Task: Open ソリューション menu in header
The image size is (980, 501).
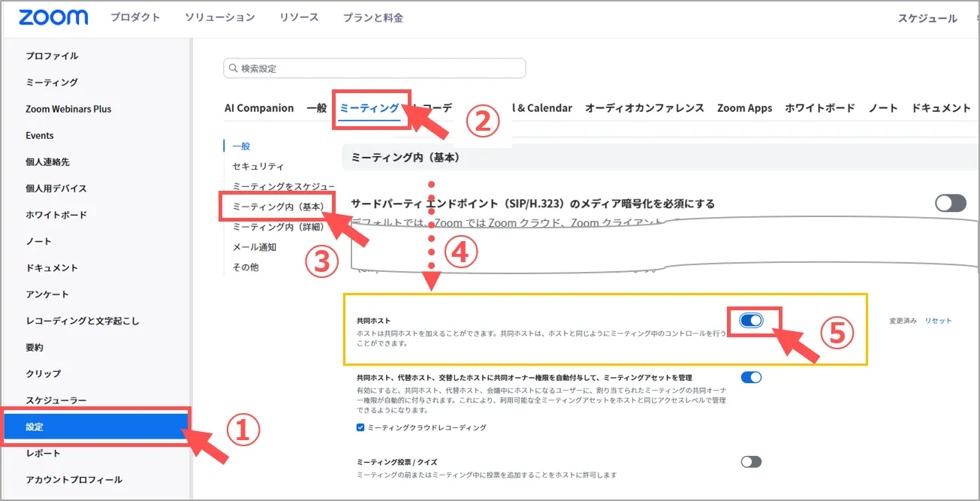Action: pos(220,17)
